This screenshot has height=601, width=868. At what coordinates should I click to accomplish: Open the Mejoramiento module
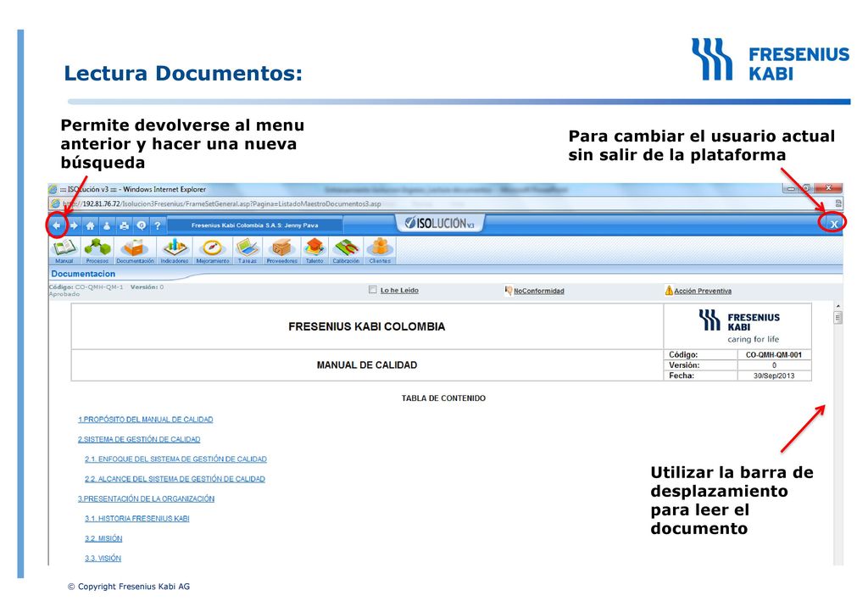[213, 251]
